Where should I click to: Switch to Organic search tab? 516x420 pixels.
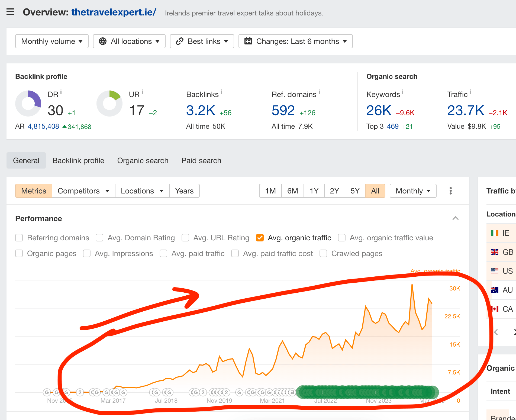click(143, 160)
